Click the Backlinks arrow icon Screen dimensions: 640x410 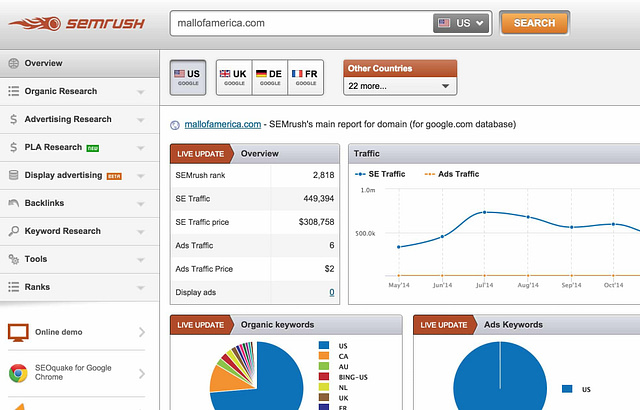click(x=13, y=203)
